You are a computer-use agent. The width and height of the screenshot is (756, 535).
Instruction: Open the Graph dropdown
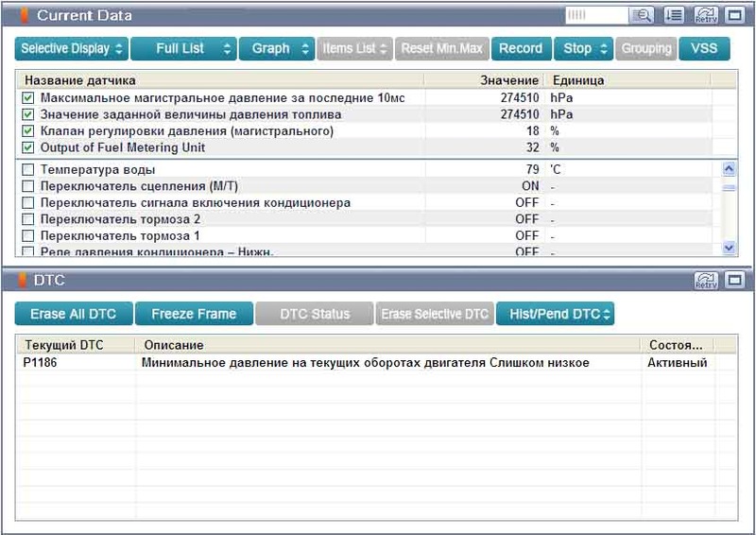(277, 49)
